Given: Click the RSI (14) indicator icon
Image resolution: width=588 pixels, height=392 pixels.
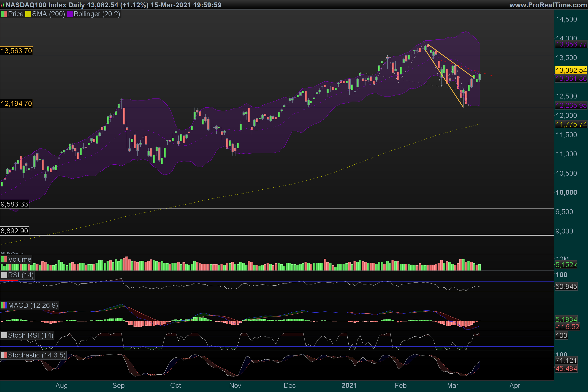Looking at the screenshot, I should click(4, 275).
